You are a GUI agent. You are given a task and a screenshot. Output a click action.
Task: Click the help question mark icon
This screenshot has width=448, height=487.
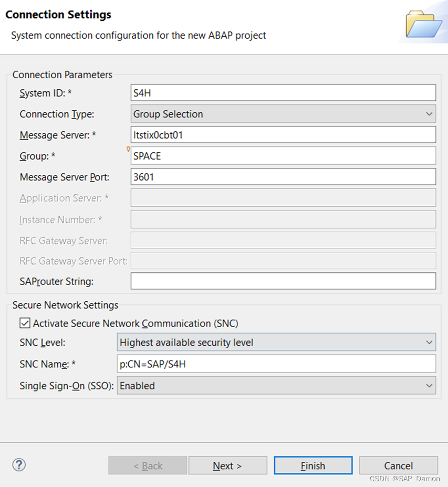19,465
